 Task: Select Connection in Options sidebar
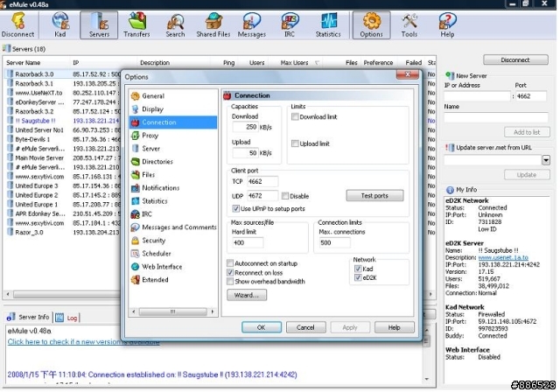click(x=173, y=122)
